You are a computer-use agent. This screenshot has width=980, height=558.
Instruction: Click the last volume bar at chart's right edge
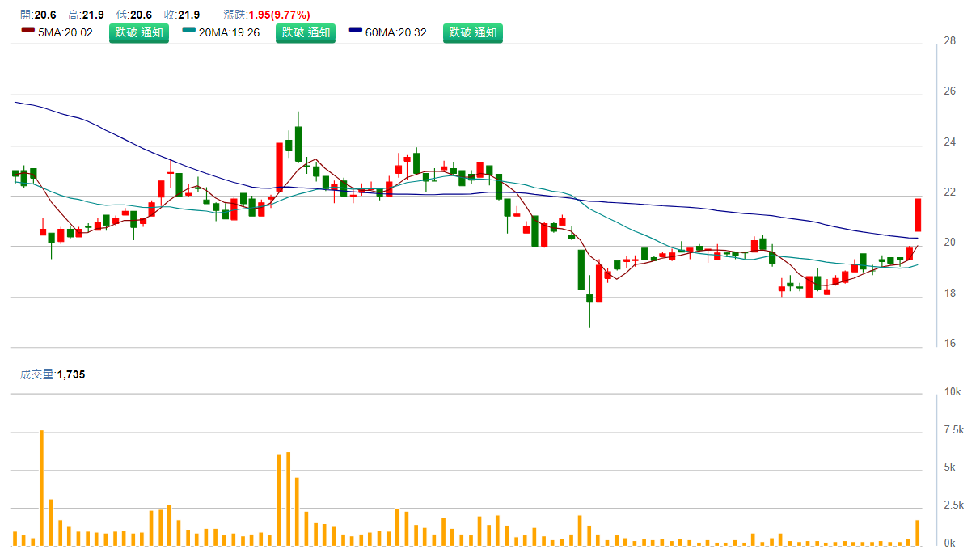click(x=918, y=532)
